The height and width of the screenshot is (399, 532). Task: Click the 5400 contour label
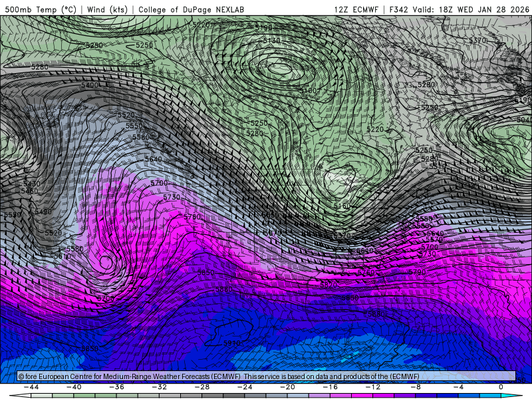point(90,85)
